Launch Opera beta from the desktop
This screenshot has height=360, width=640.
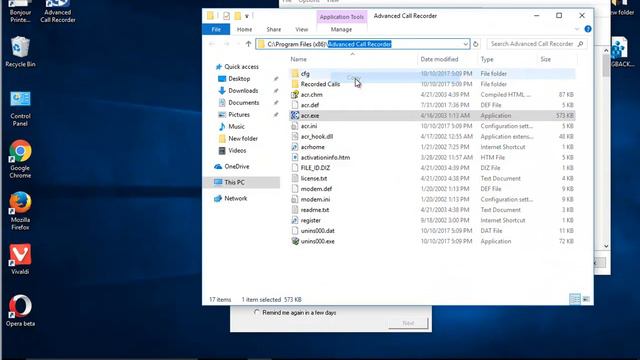click(20, 311)
